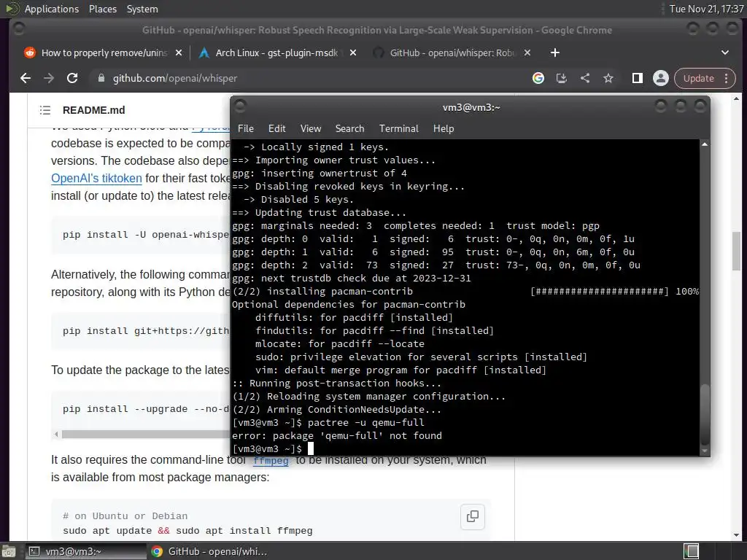Open Chrome side panel icon
Image resolution: width=747 pixels, height=560 pixels.
point(637,78)
